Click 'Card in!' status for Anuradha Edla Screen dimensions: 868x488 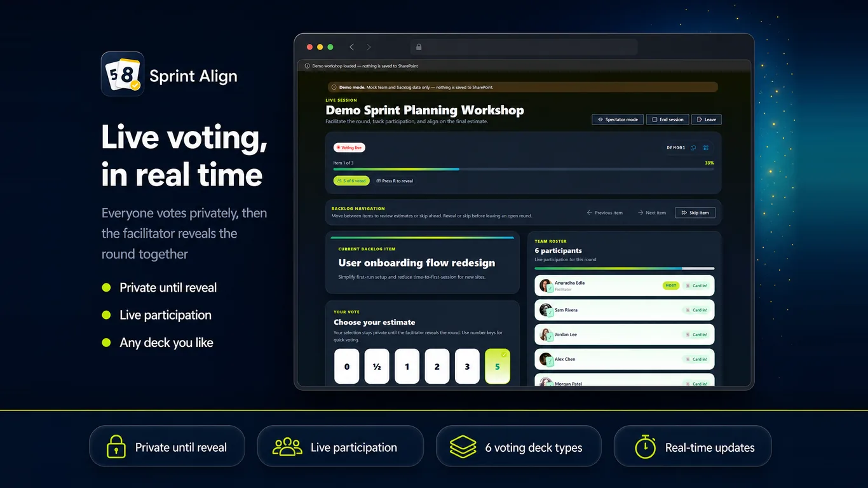(x=696, y=285)
